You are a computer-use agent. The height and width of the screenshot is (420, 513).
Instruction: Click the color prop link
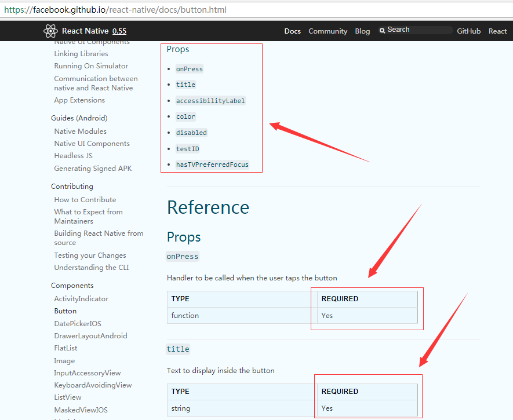pyautogui.click(x=185, y=116)
